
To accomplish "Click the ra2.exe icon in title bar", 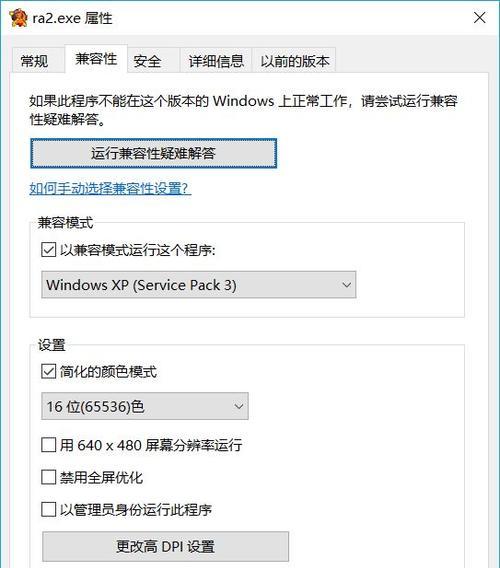I will coord(18,18).
